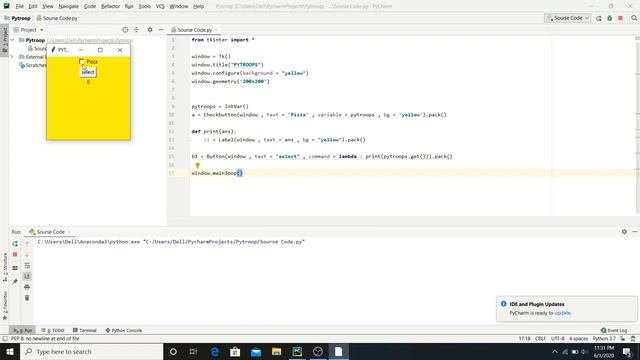640x360 pixels.
Task: Clear the console with the trash icon
Action: coord(27,298)
